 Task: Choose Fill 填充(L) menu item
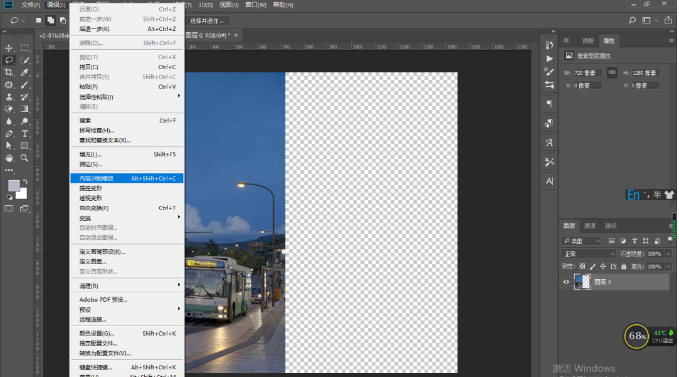(127, 154)
